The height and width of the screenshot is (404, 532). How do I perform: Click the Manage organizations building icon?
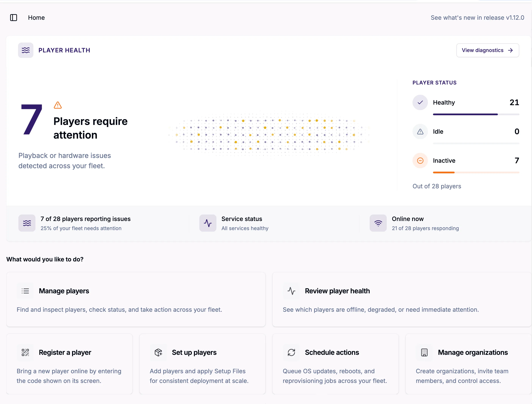tap(424, 353)
